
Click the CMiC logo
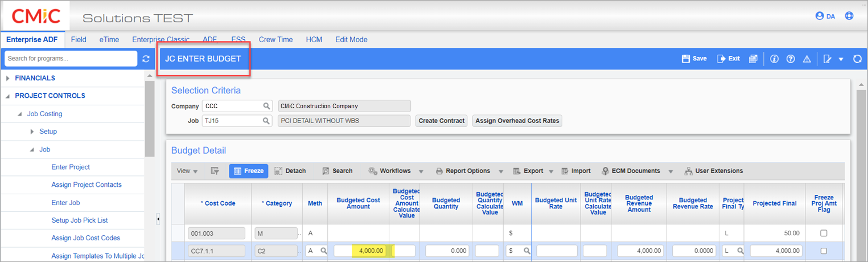pyautogui.click(x=36, y=16)
